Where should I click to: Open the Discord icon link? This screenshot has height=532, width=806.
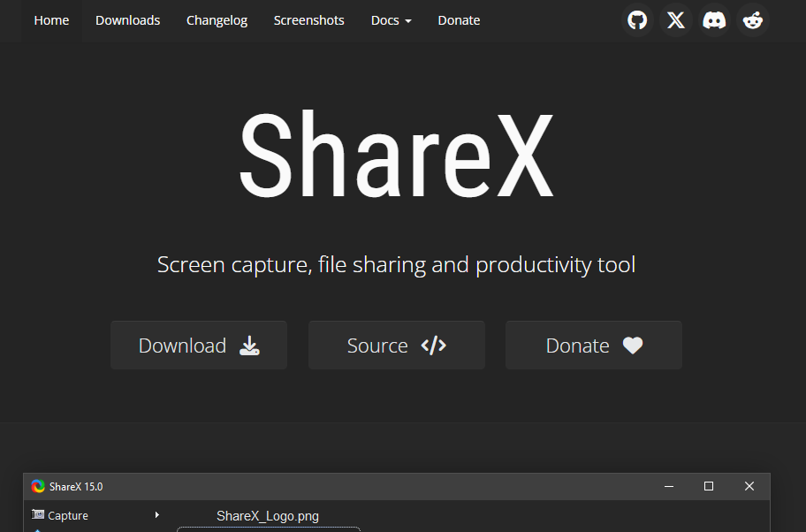[714, 20]
